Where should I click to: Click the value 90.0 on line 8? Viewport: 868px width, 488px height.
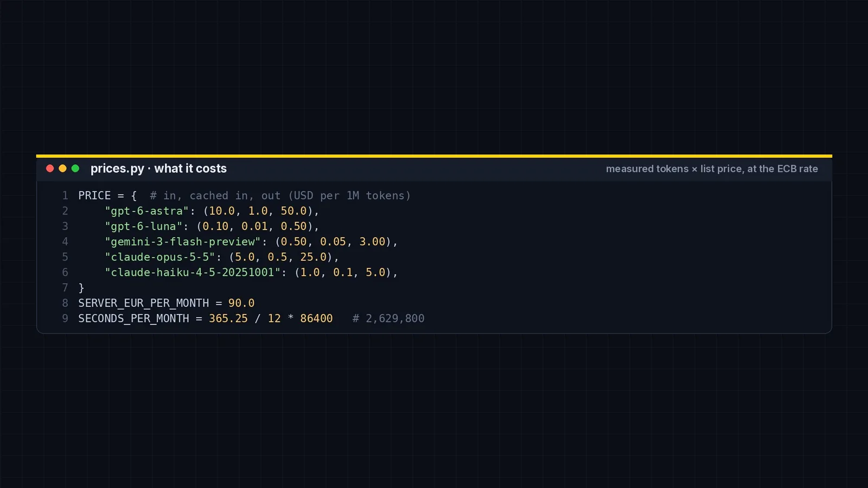241,303
